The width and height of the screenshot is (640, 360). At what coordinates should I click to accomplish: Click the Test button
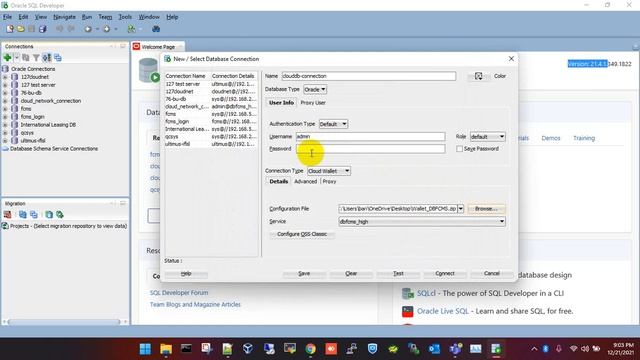398,273
